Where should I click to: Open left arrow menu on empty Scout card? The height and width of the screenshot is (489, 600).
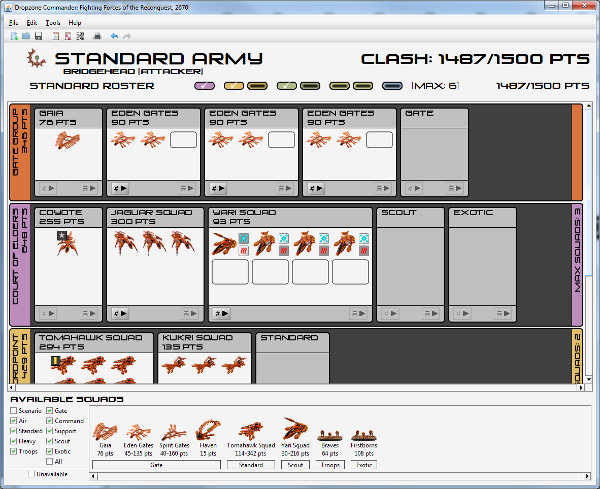[390, 314]
